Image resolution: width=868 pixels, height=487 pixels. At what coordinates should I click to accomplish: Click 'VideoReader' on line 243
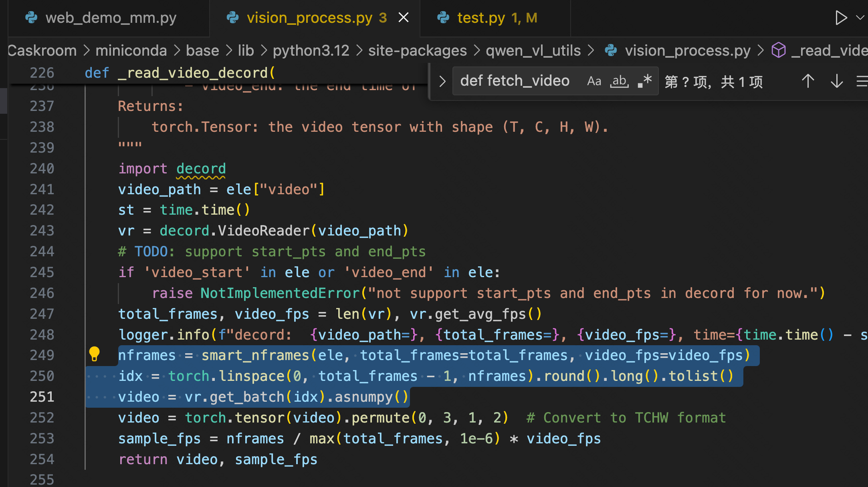click(x=264, y=231)
